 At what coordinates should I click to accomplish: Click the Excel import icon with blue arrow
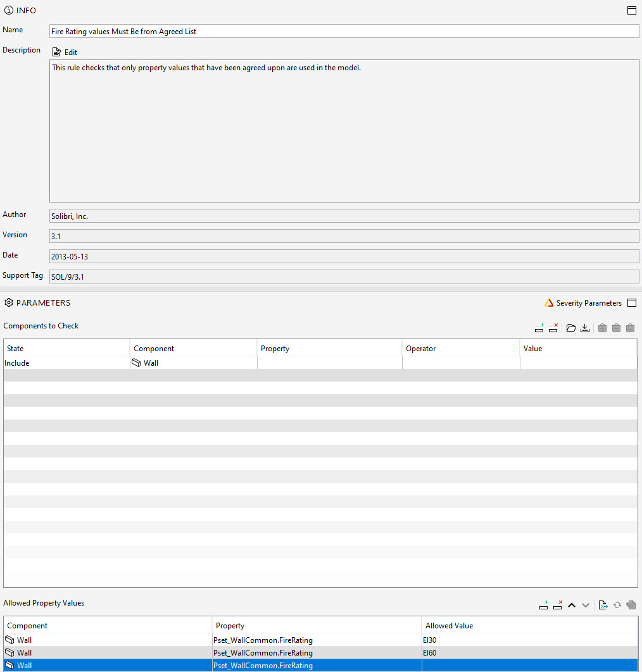click(x=603, y=605)
